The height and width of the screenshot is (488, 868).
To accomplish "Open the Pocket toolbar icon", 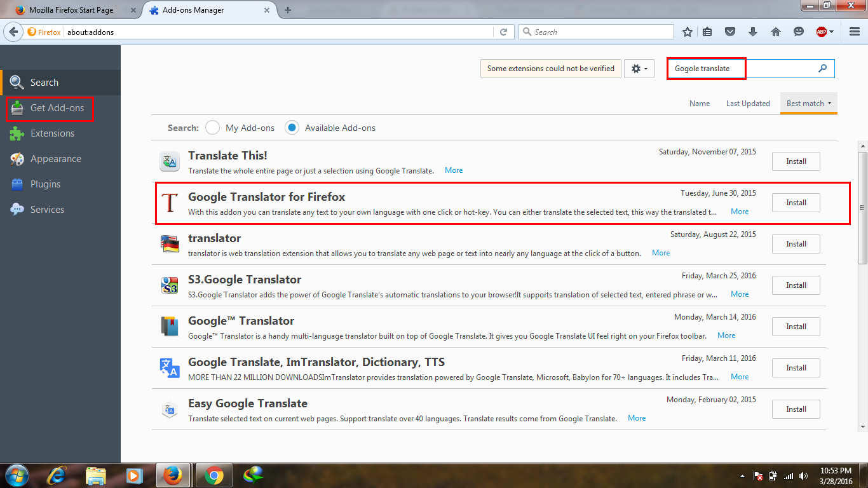I will click(730, 32).
